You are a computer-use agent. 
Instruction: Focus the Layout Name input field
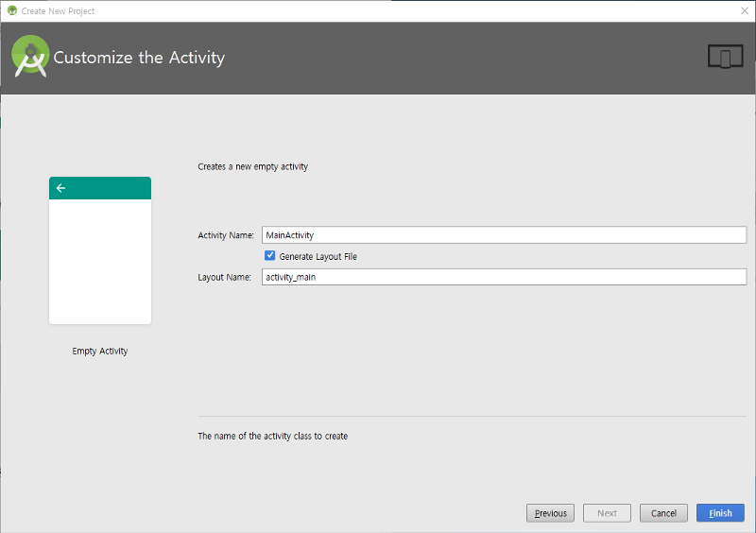point(504,277)
